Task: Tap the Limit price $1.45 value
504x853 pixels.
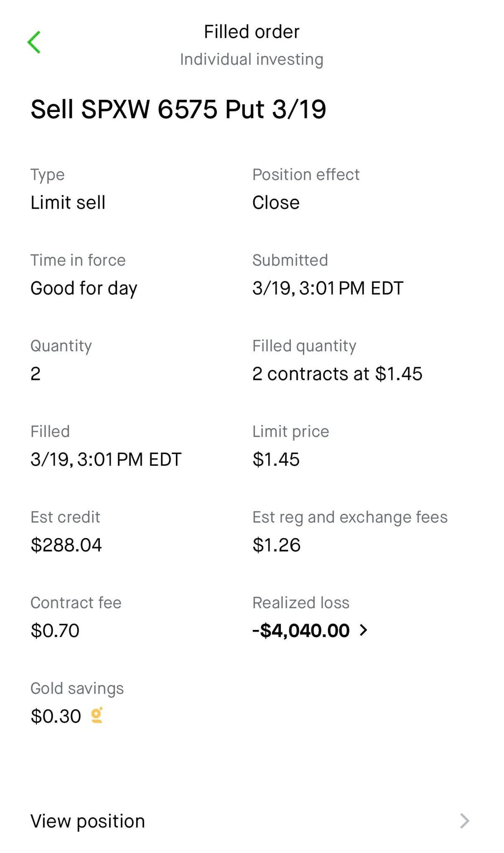Action: pos(276,460)
